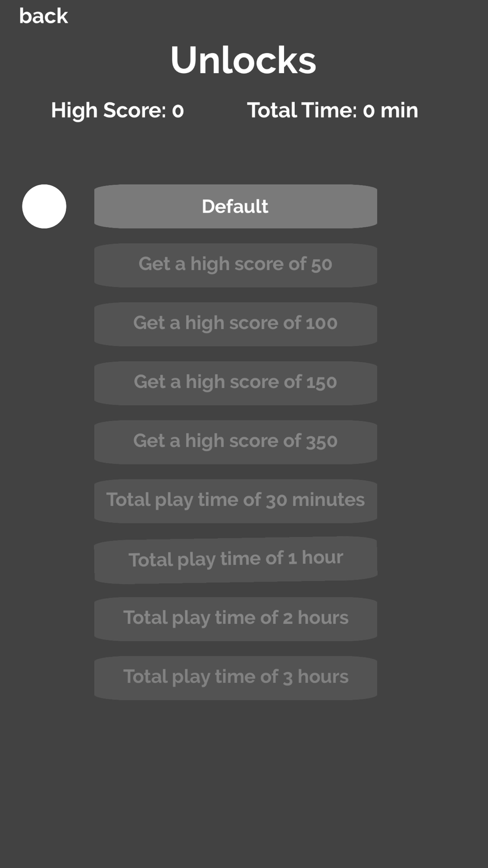Click the High Score counter
Image resolution: width=488 pixels, height=868 pixels.
118,111
